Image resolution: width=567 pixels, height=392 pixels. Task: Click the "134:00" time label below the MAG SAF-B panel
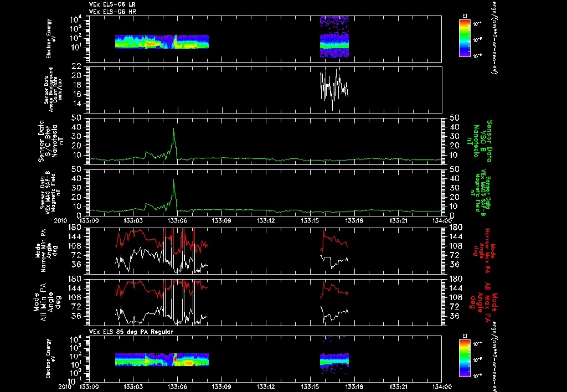pos(442,220)
